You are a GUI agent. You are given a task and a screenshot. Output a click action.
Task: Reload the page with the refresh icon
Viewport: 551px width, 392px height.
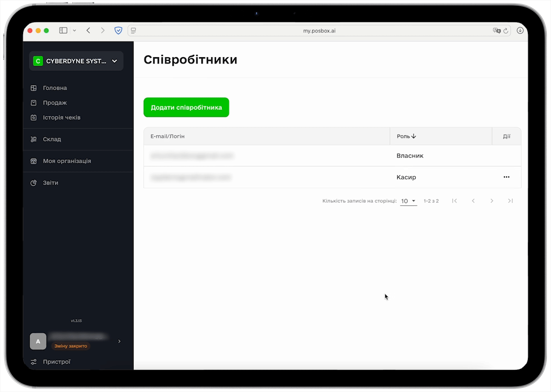tap(506, 31)
